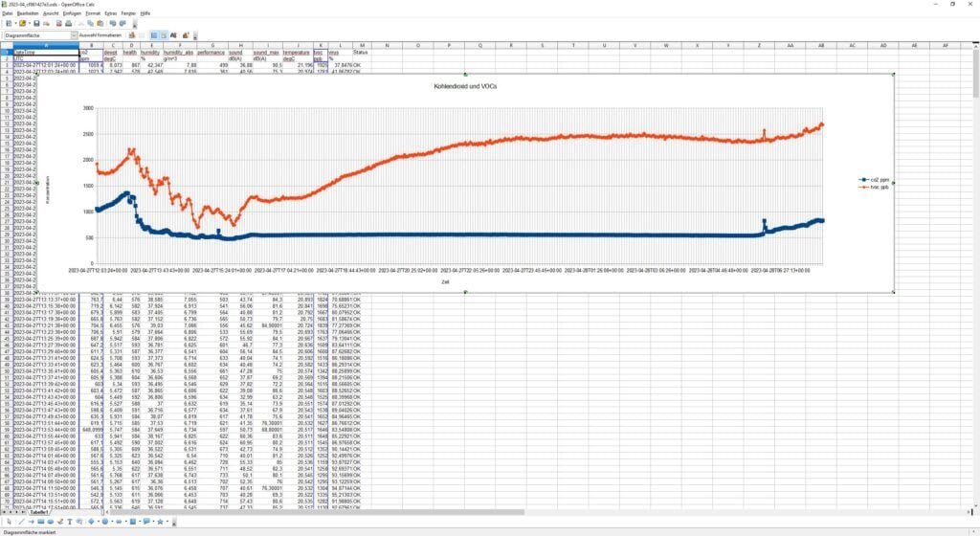Click the Redo icon
The image size is (980, 536).
coord(122,23)
